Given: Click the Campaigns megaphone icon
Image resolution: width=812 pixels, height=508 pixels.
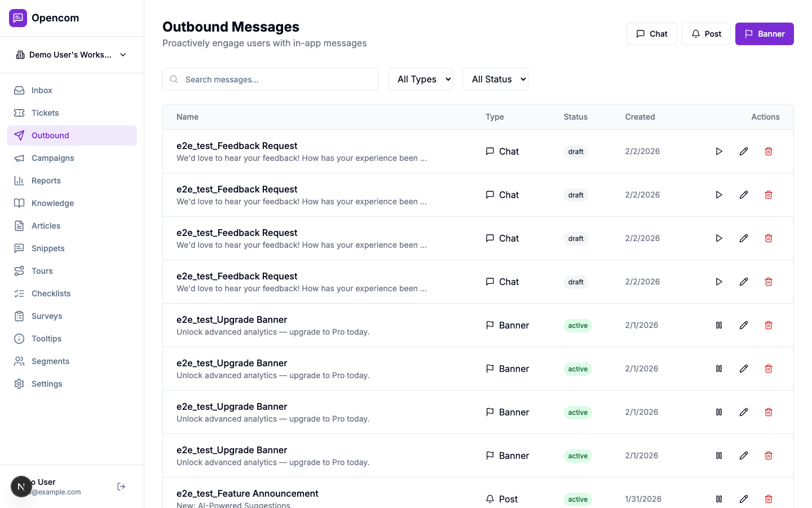Looking at the screenshot, I should tap(19, 158).
